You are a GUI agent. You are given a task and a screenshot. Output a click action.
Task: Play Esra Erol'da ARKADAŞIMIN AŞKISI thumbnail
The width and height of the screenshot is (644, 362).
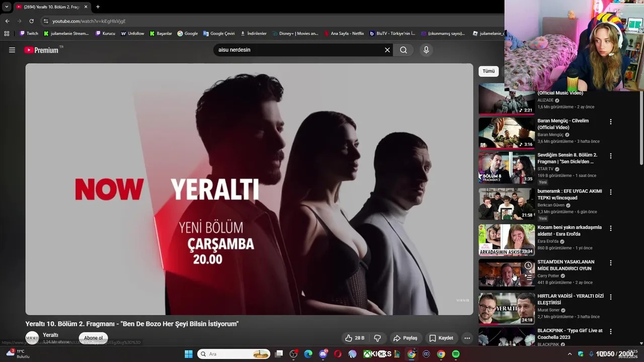pyautogui.click(x=507, y=240)
